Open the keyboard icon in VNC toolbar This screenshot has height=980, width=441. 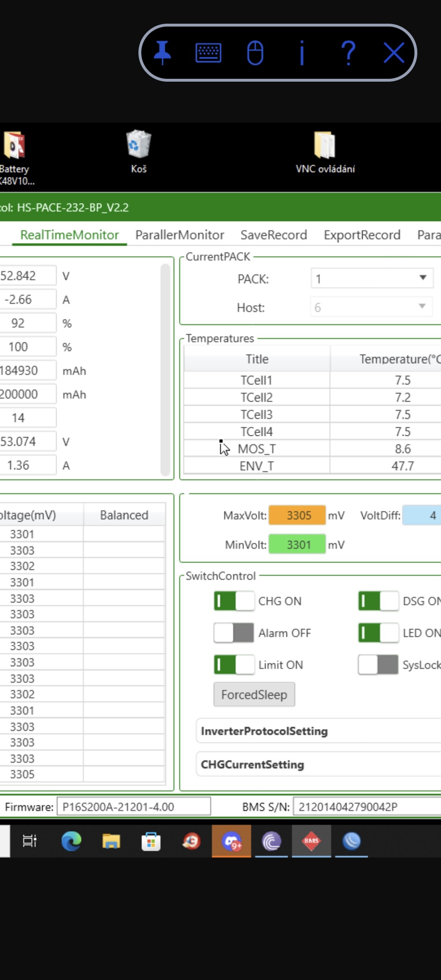(208, 53)
